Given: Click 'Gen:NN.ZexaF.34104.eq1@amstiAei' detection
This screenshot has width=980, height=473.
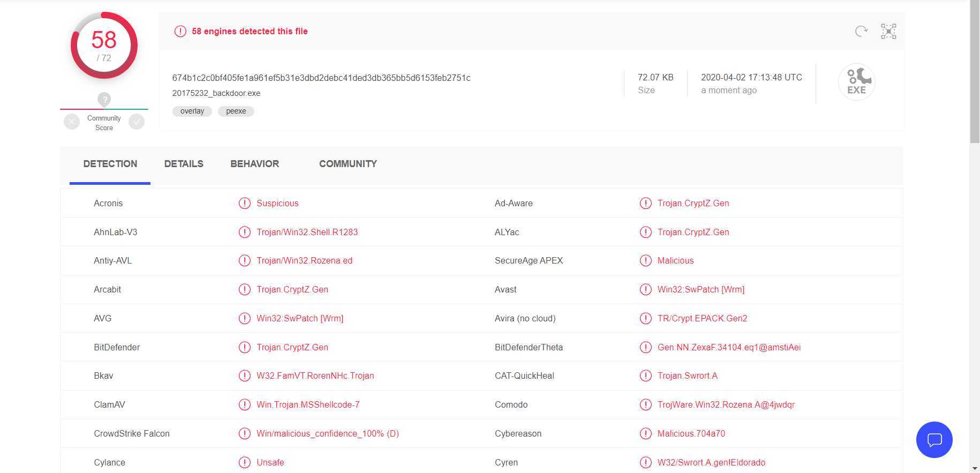Looking at the screenshot, I should click(x=729, y=347).
